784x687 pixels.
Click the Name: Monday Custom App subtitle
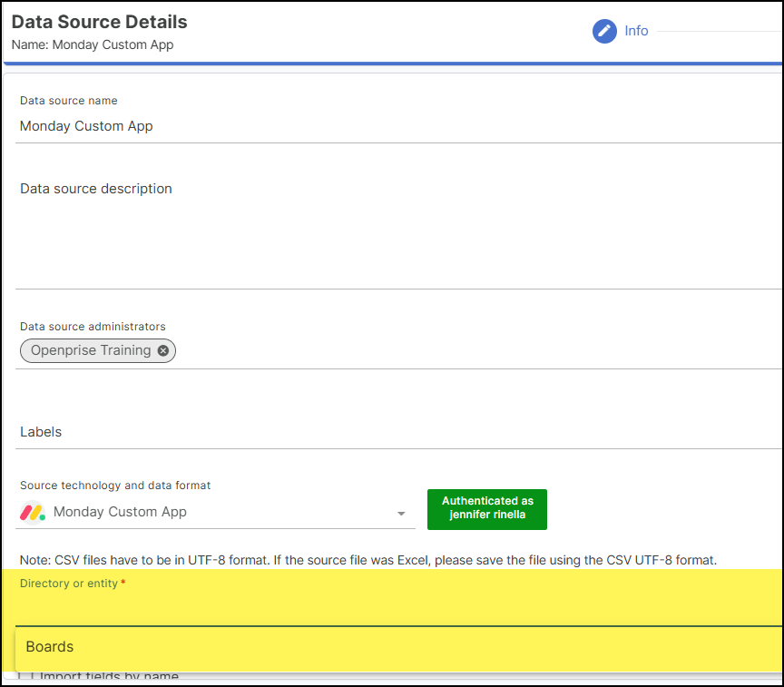(93, 44)
